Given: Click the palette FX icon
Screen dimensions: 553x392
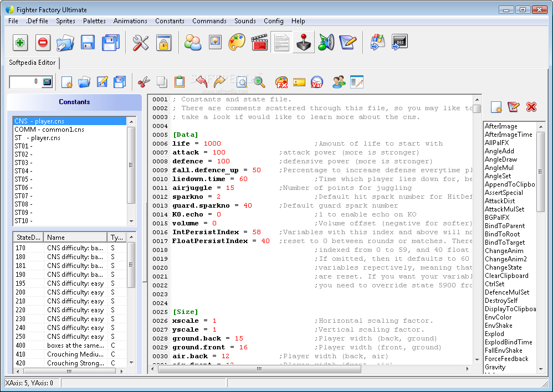Looking at the screenshot, I should pos(281,82).
